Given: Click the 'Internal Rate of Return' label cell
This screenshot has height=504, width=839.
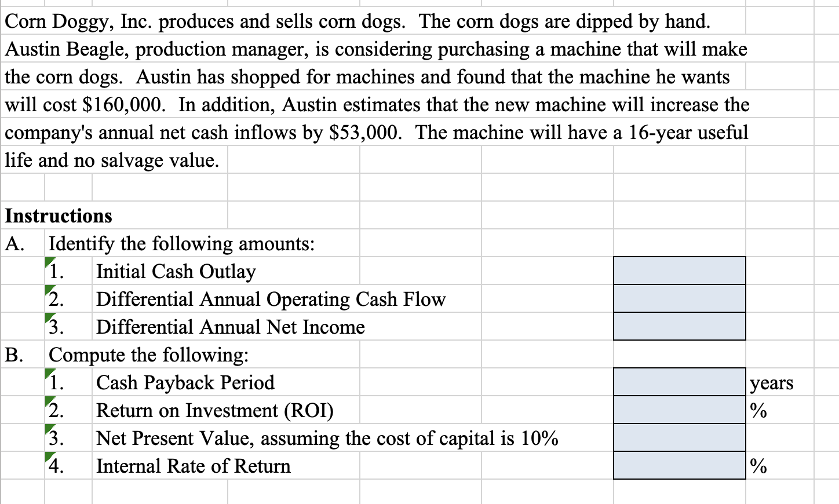Looking at the screenshot, I should click(194, 466).
